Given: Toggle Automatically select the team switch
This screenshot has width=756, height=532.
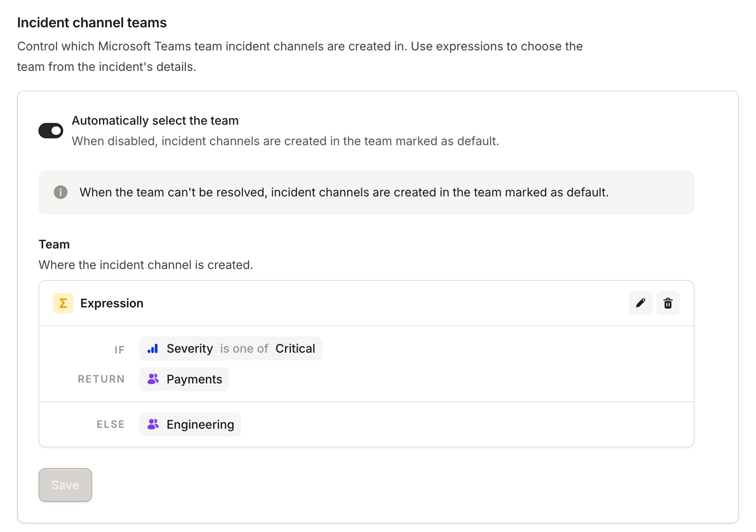Looking at the screenshot, I should pos(51,131).
